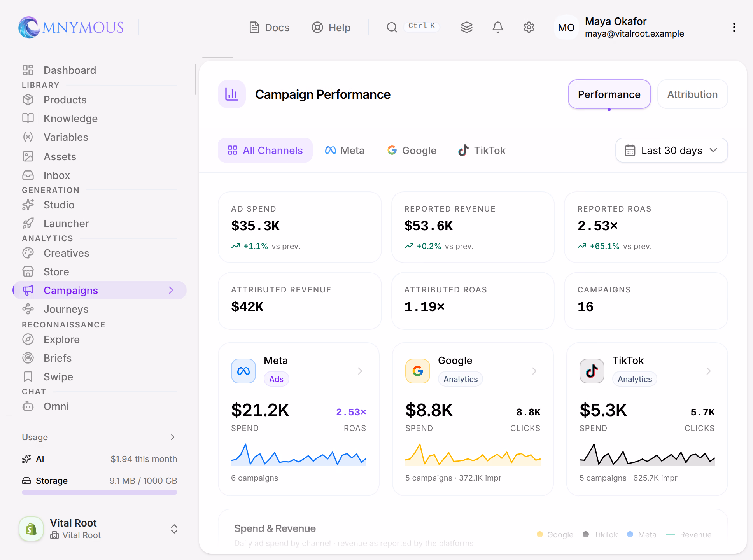
Task: Open Omni chat
Action: pyautogui.click(x=100, y=406)
